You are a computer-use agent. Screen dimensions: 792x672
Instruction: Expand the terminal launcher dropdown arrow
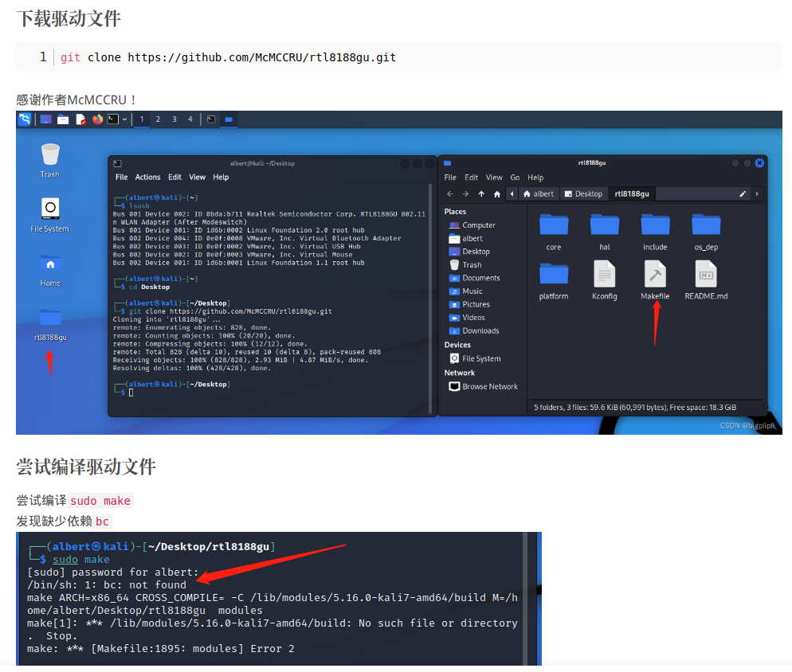coord(124,119)
